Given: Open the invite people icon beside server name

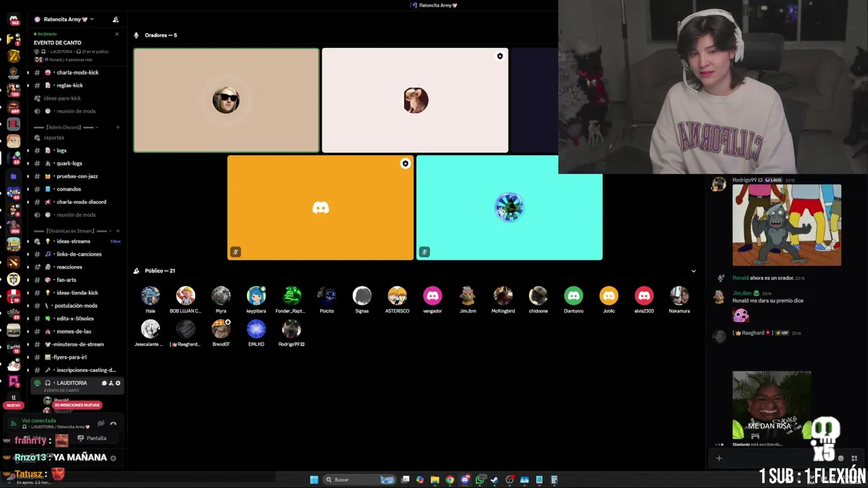Looking at the screenshot, I should pos(115,20).
